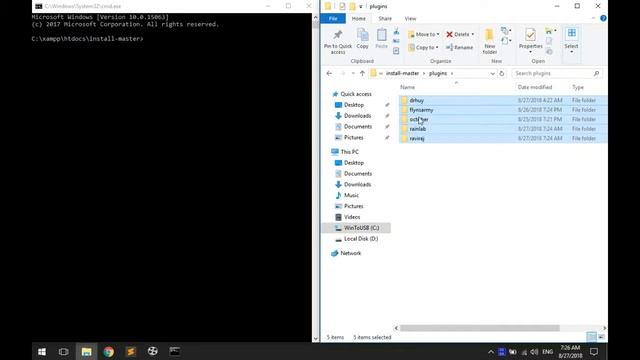Switch to the Share ribbon tab
The image size is (640, 360).
click(385, 18)
